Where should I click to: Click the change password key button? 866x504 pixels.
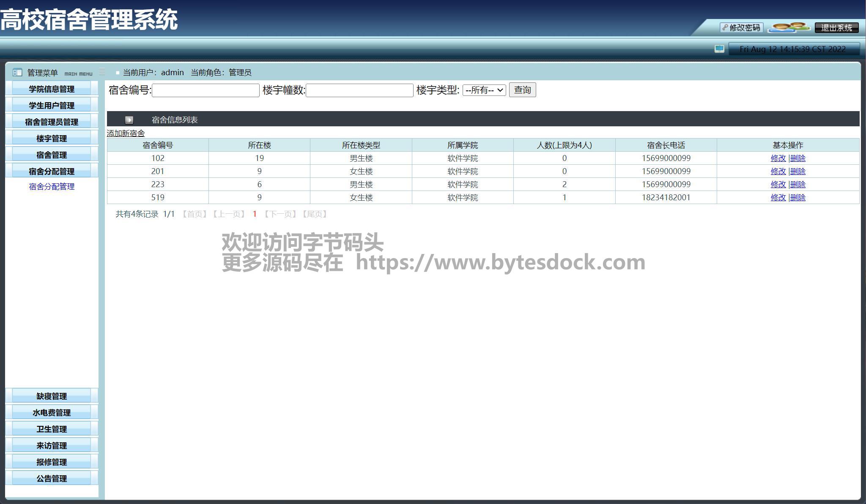pyautogui.click(x=741, y=27)
